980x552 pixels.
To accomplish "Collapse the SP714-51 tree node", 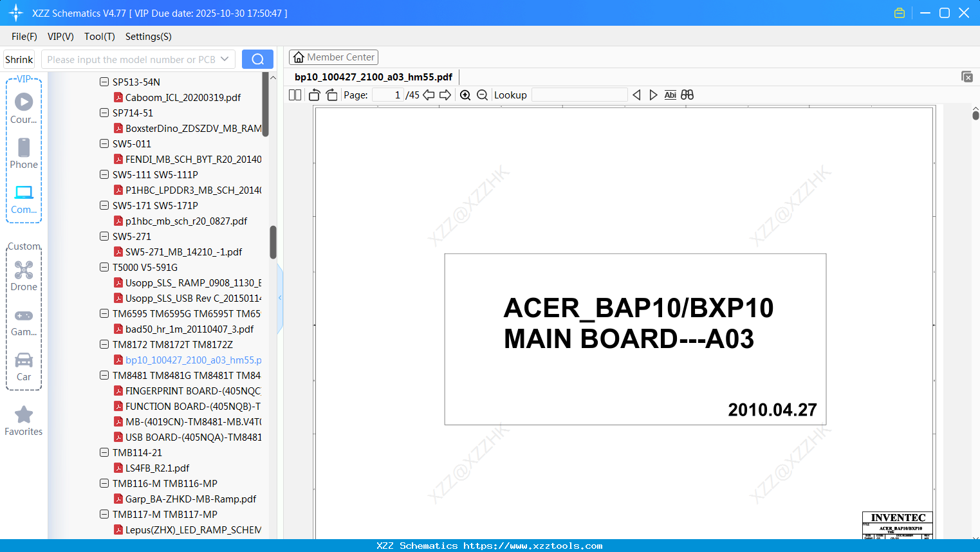I will [104, 113].
